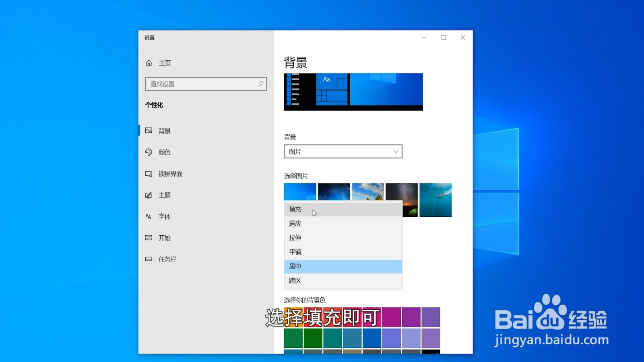Open the 字体 settings page

[x=164, y=216]
